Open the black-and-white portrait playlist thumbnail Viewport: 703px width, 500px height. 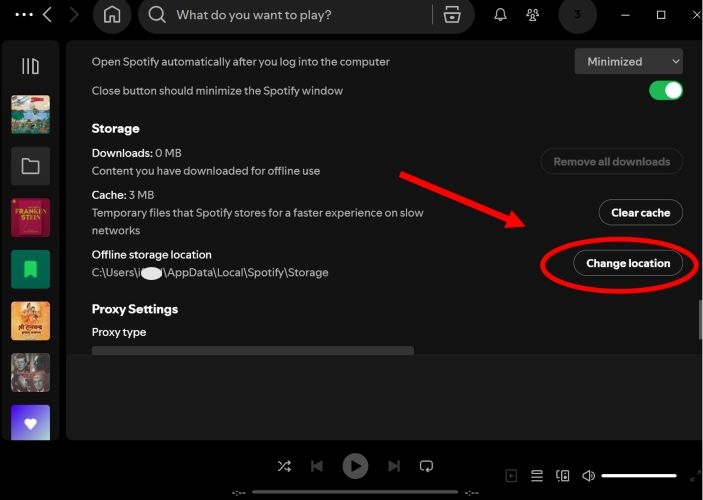pos(30,372)
